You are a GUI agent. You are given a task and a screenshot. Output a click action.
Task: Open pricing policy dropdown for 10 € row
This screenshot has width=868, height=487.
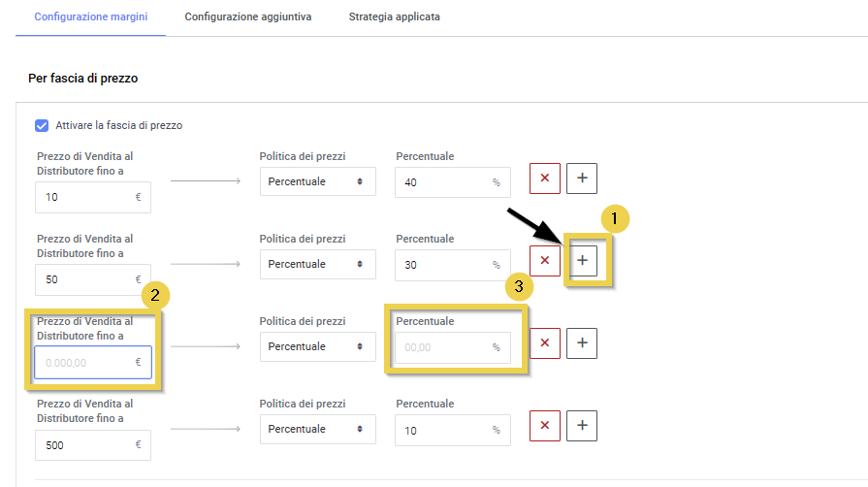point(317,181)
